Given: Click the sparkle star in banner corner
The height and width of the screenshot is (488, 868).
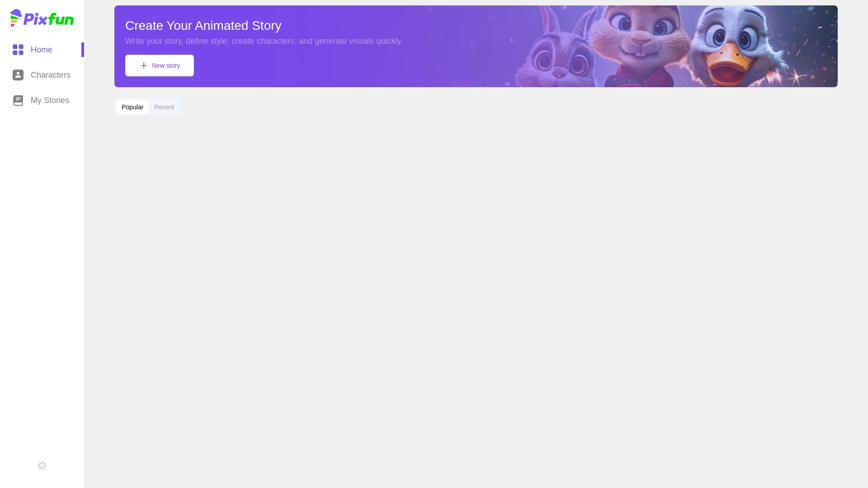Looking at the screenshot, I should [797, 77].
